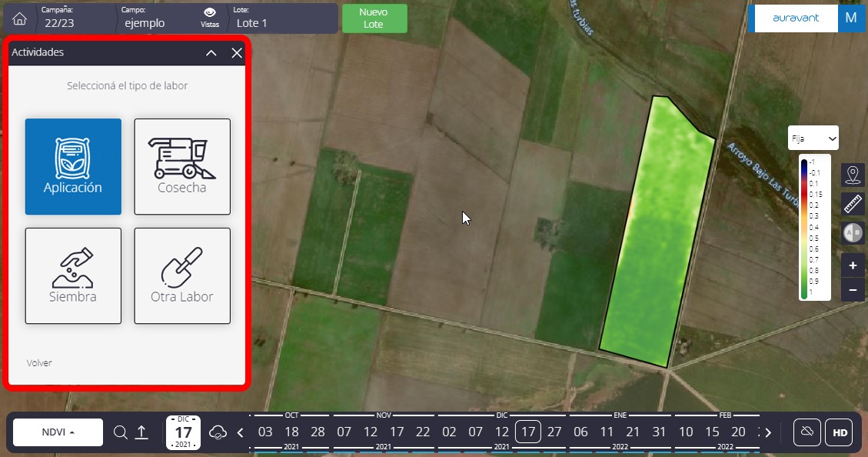Screen dimensions: 868x457
Task: Expand the NDVI layer selector
Action: coord(58,432)
